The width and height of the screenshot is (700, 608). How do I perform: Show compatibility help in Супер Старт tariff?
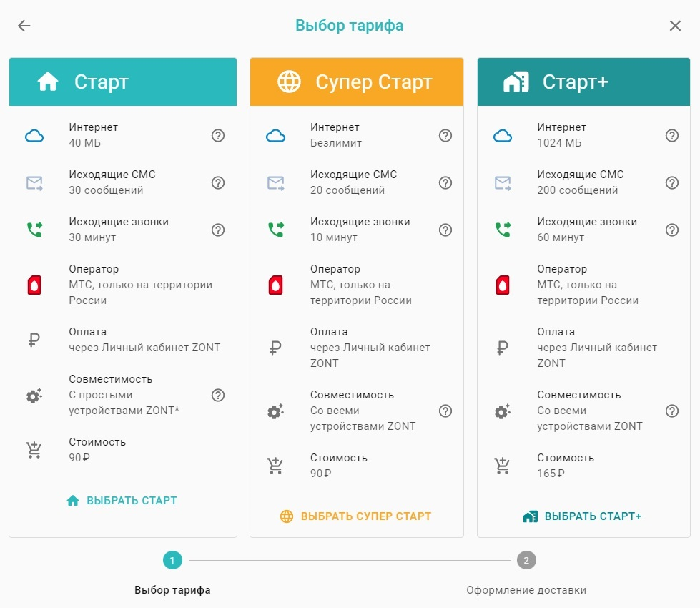(445, 411)
